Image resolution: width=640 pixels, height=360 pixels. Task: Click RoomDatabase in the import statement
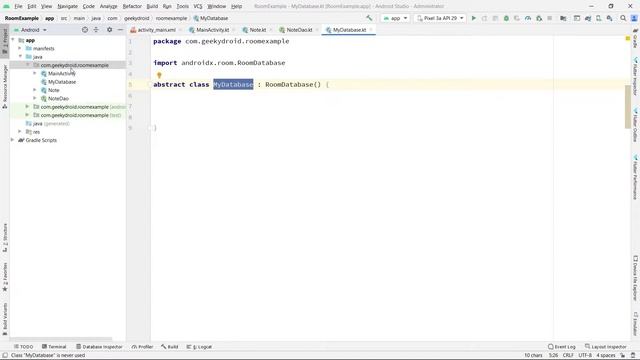(x=261, y=63)
